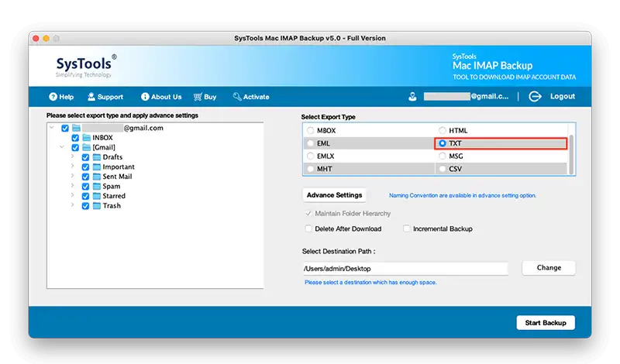Expand the Drafts tree node
The height and width of the screenshot is (364, 620).
(x=72, y=156)
